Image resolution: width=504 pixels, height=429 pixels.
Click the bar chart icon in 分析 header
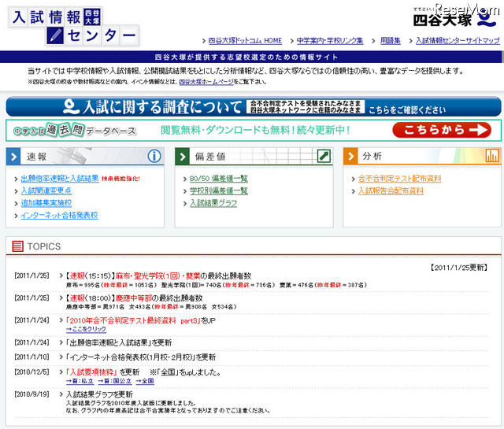click(x=492, y=156)
